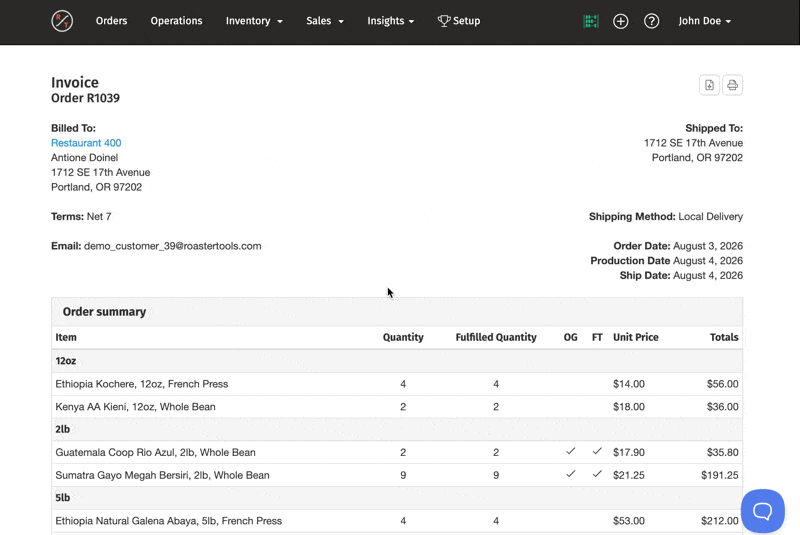Screen dimensions: 800x535
Task: Expand the Sales dropdown menu
Action: (x=325, y=21)
